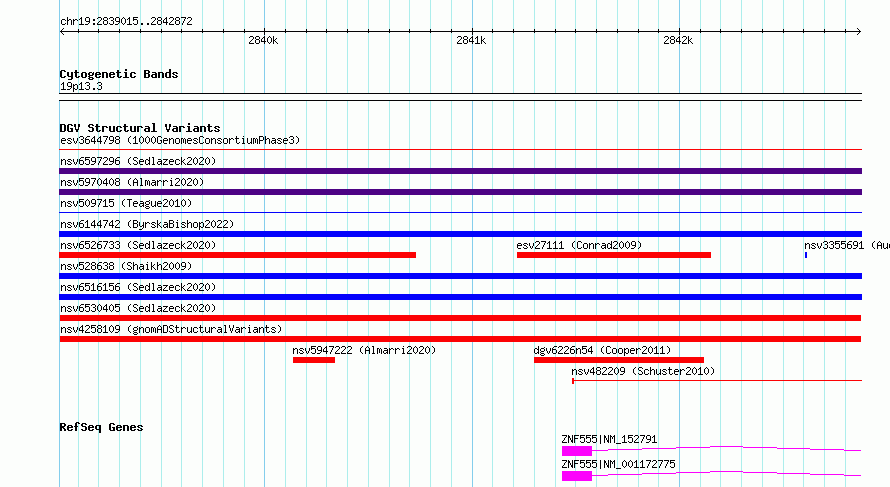Image resolution: width=890 pixels, height=487 pixels.
Task: Open variant nsv509715 (Teague2010) label
Action: click(x=126, y=203)
